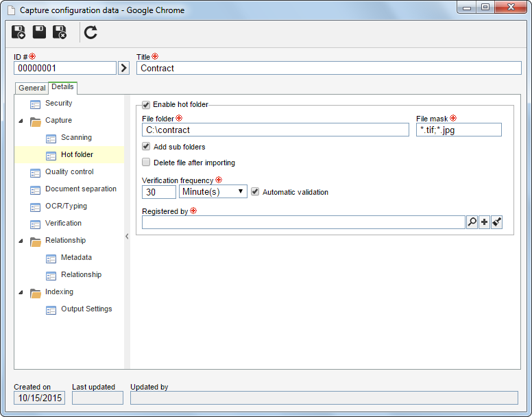
Task: Click the ID # input field
Action: click(x=65, y=68)
